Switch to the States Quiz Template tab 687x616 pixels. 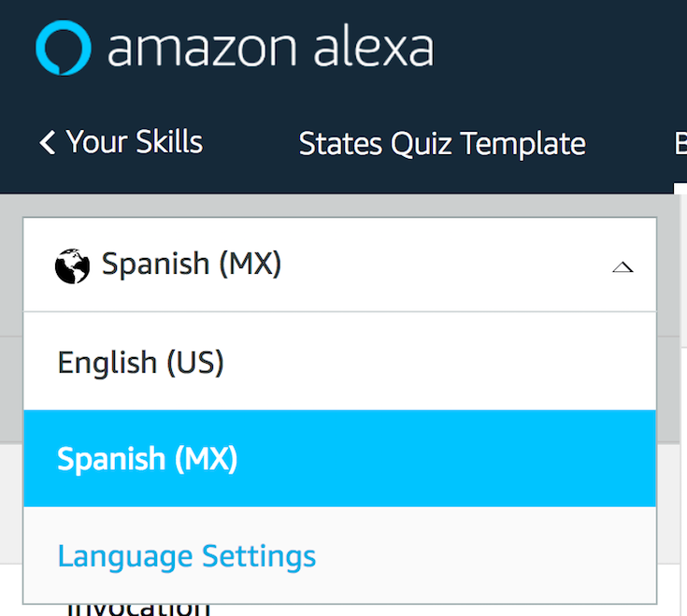tap(442, 144)
